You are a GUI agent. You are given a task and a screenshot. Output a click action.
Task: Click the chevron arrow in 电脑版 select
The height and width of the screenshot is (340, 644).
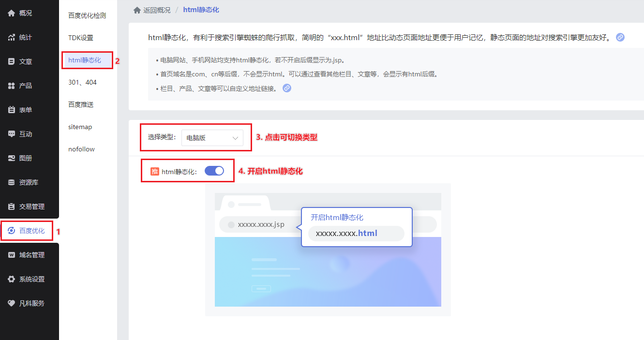click(x=236, y=138)
